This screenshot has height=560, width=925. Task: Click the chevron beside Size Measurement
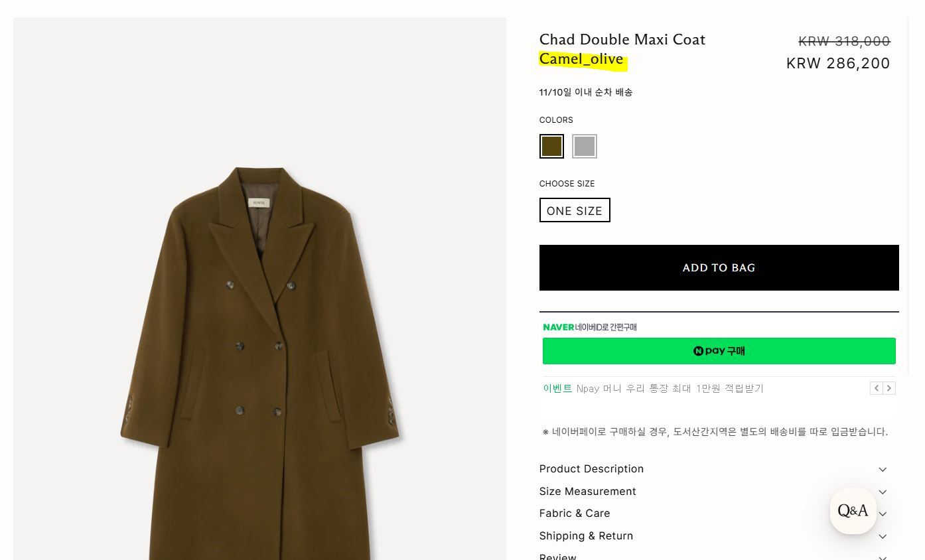[x=883, y=492]
